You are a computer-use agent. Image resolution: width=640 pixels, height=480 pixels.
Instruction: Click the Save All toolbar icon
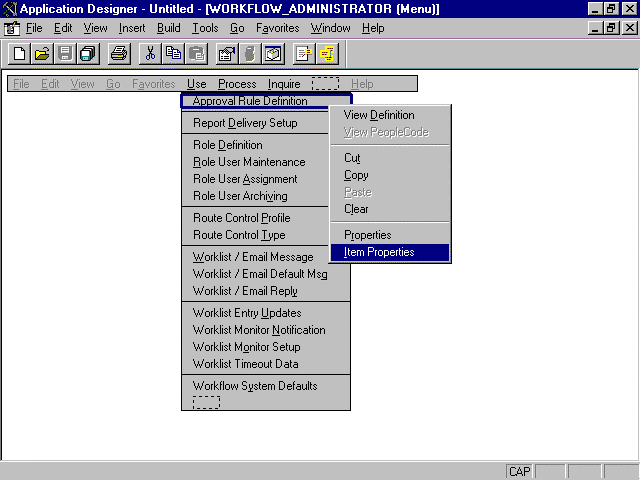tap(88, 53)
